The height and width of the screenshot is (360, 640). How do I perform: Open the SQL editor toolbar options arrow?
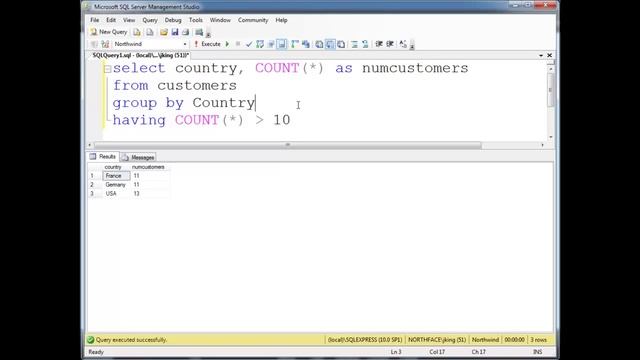(412, 45)
